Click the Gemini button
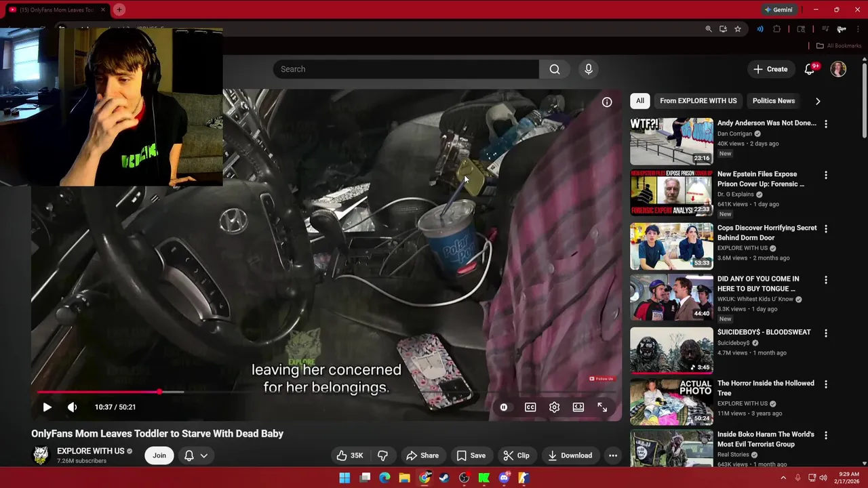The image size is (868, 488). 778,9
